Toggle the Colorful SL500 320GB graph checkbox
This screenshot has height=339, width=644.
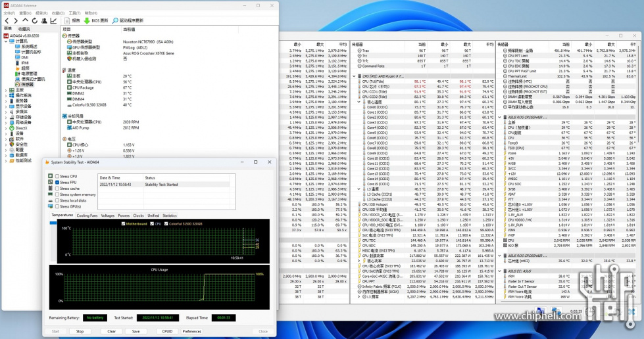[x=166, y=223]
